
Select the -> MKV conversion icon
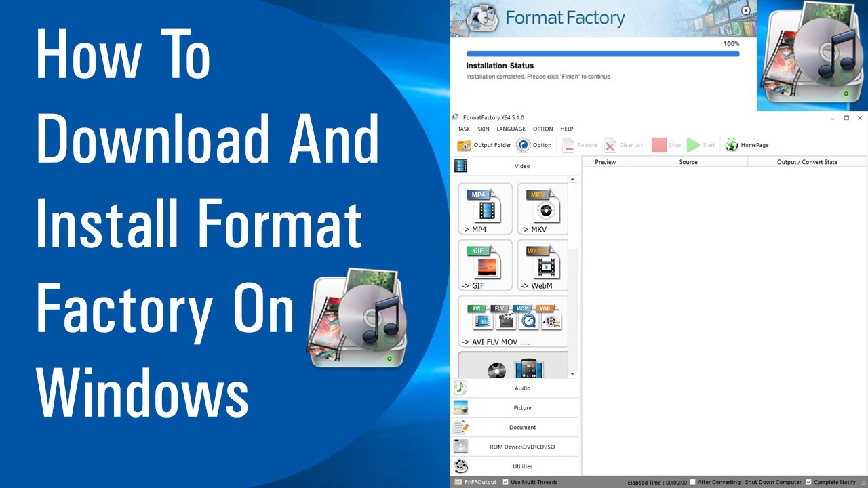542,209
